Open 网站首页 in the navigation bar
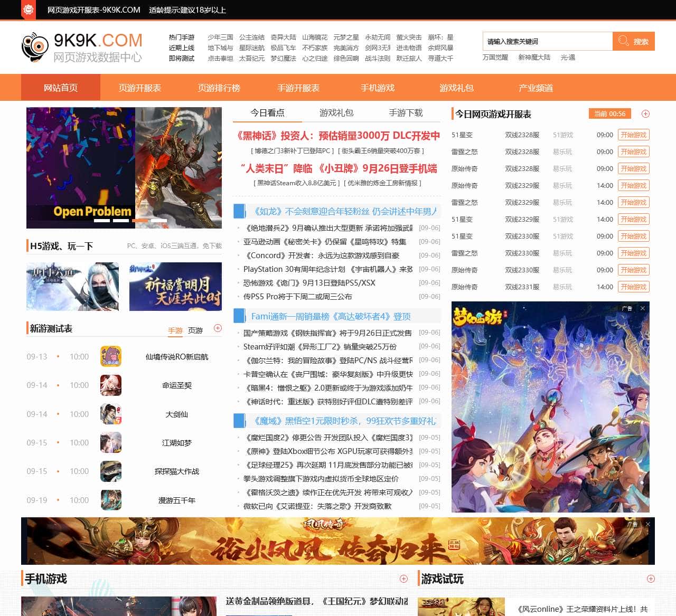The height and width of the screenshot is (616, 676). pos(61,88)
